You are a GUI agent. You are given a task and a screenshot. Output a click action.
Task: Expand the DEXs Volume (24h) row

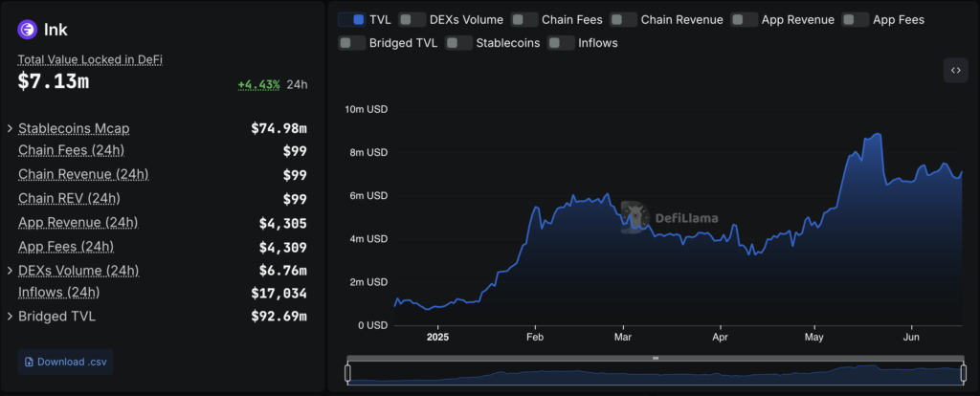click(x=10, y=271)
